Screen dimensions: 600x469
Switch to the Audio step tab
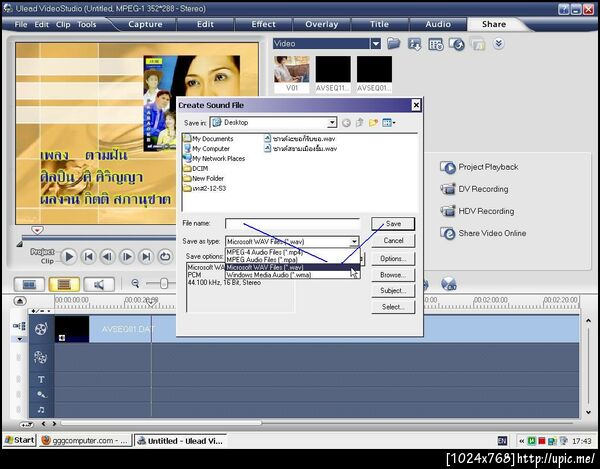tap(438, 24)
